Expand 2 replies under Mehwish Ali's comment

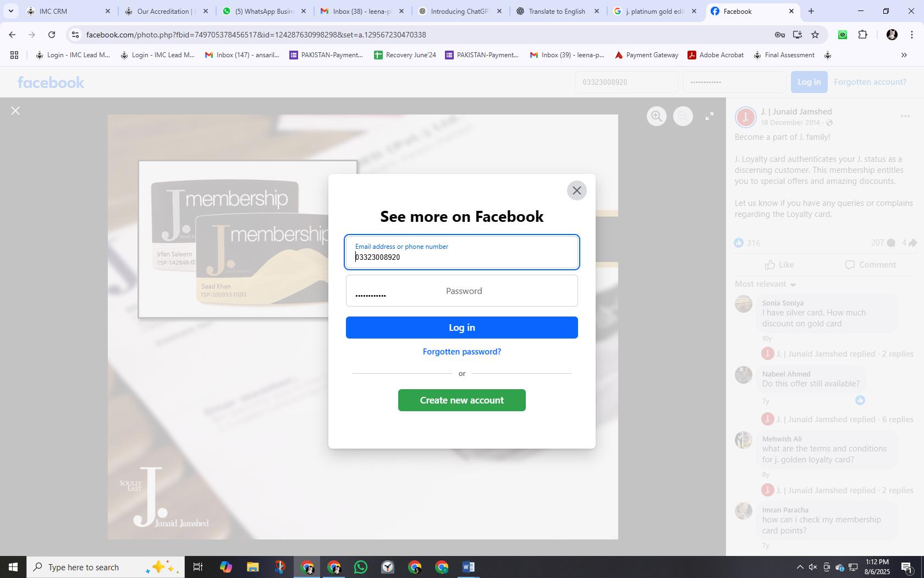[844, 490]
